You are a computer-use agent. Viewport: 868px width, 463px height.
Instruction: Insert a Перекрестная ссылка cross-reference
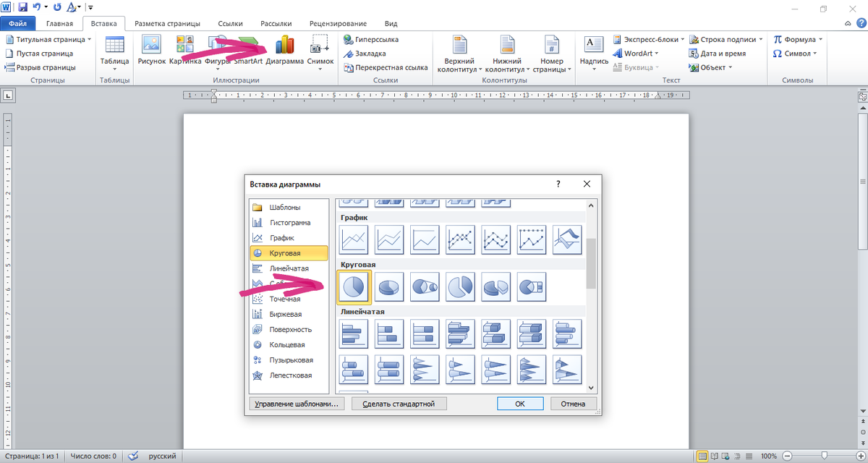click(386, 67)
